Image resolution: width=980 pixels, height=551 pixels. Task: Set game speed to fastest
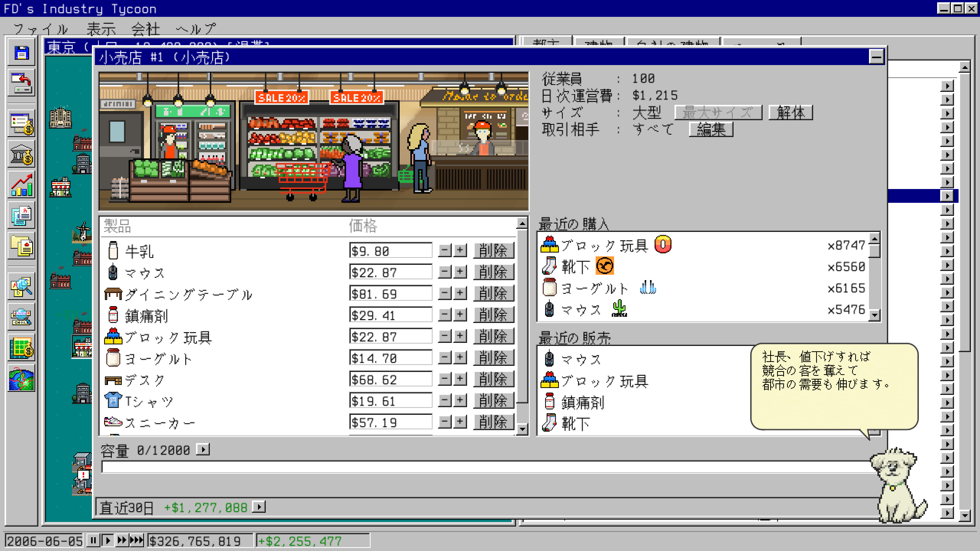point(137,540)
